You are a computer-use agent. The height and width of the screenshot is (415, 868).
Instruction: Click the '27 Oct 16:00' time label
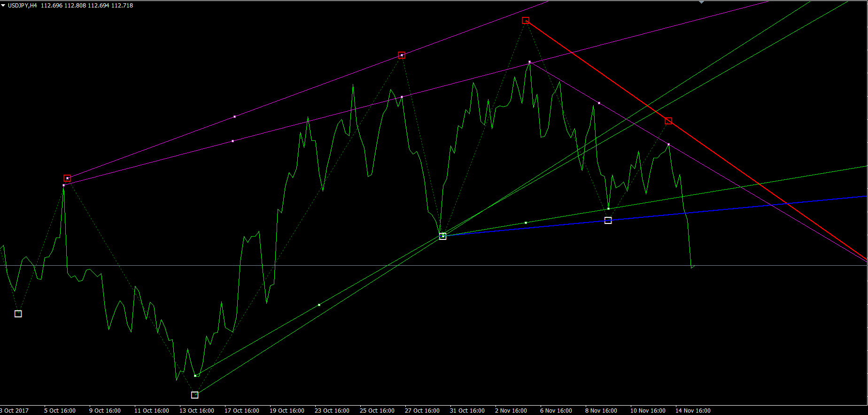(x=422, y=410)
